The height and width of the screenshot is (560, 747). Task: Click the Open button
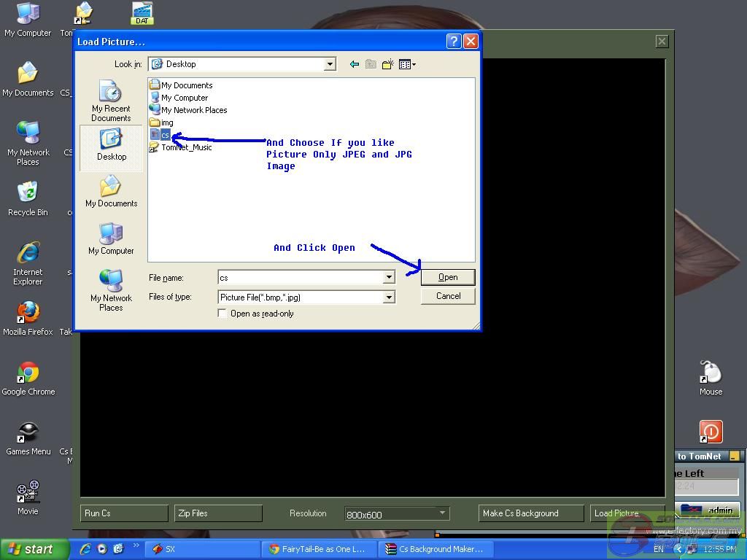pos(448,277)
